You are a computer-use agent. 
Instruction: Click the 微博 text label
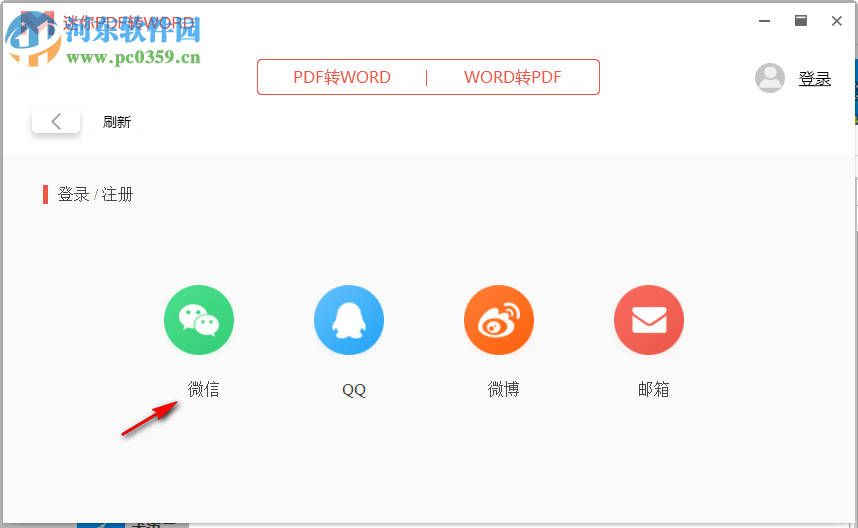[503, 390]
